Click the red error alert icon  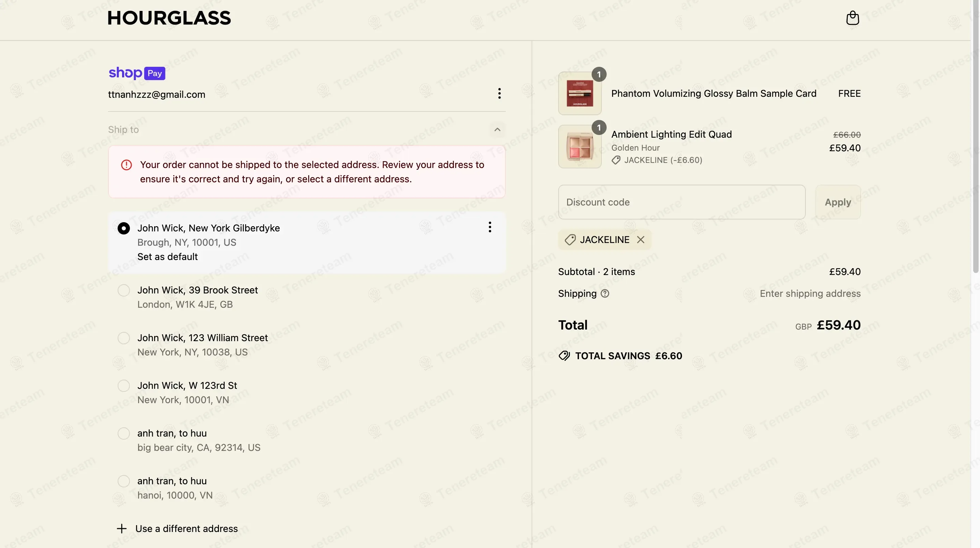tap(126, 165)
